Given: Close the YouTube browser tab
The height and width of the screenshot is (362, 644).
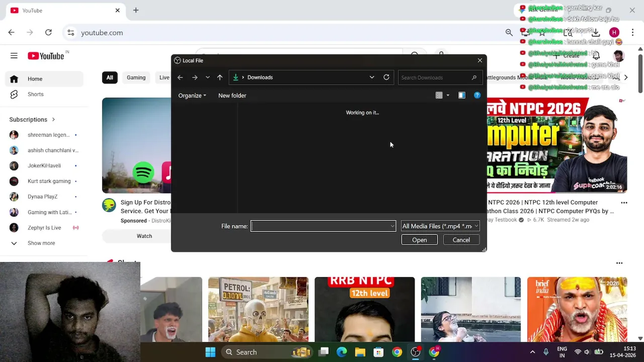Looking at the screenshot, I should pyautogui.click(x=117, y=10).
